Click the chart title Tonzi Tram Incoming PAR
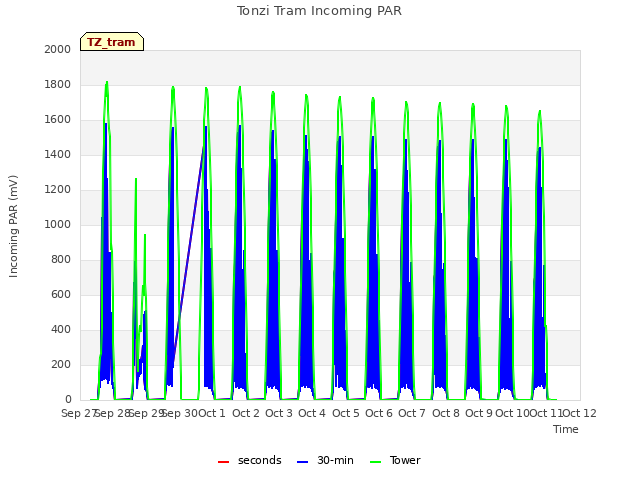This screenshot has height=480, width=640. pos(319,11)
